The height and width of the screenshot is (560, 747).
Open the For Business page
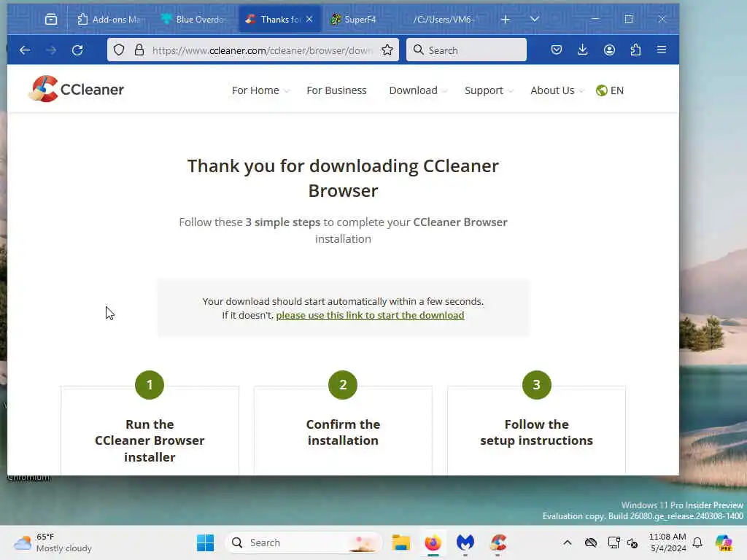336,90
